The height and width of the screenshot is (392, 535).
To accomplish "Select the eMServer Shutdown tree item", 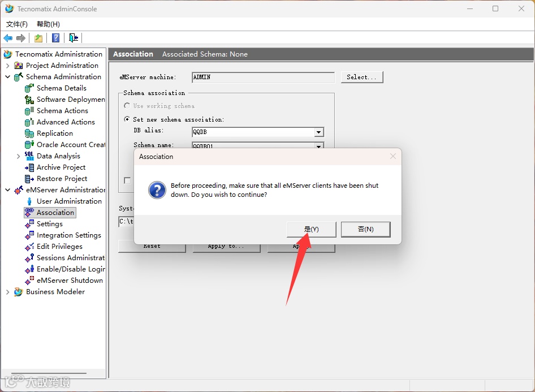I will click(70, 280).
